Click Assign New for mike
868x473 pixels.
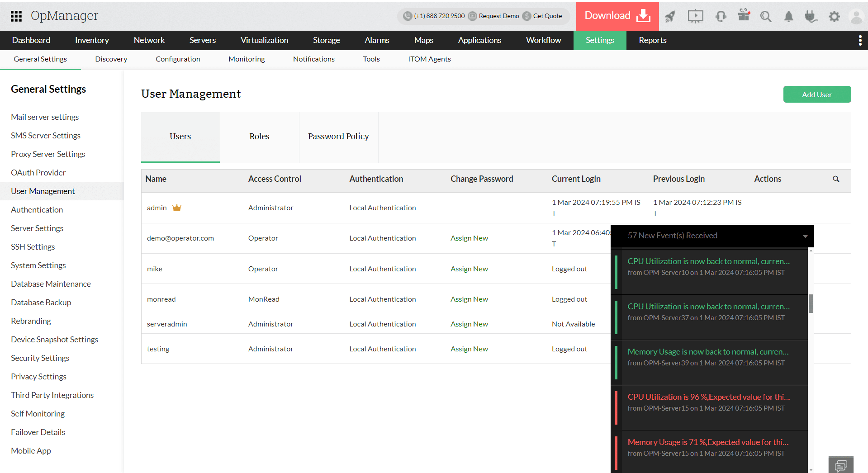pyautogui.click(x=469, y=269)
